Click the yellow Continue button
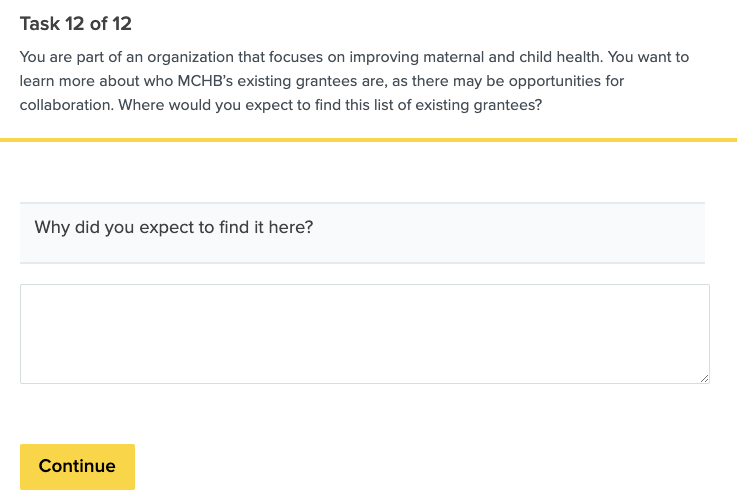The width and height of the screenshot is (737, 500). (77, 466)
